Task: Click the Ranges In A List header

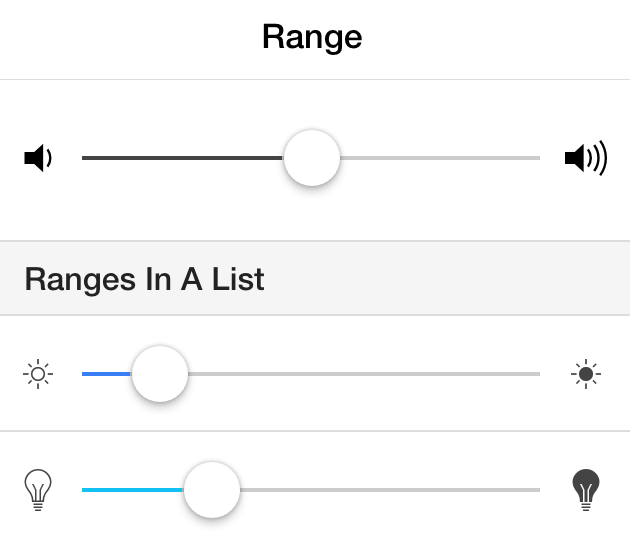Action: pyautogui.click(x=145, y=279)
